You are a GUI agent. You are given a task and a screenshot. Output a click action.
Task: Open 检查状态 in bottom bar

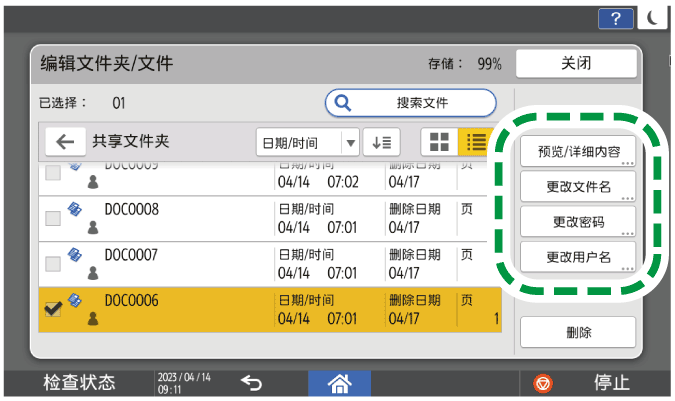point(77,382)
